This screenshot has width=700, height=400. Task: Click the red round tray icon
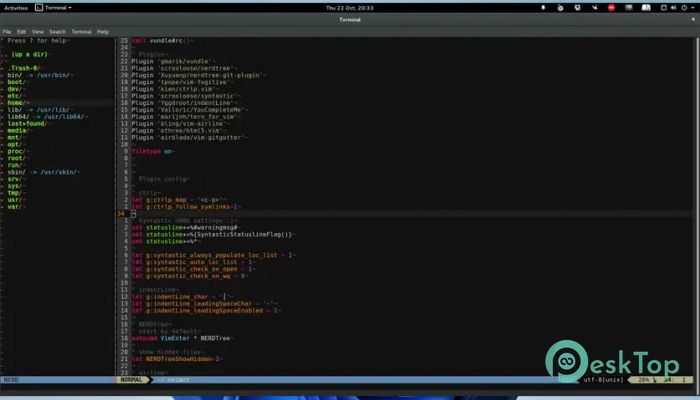click(611, 8)
